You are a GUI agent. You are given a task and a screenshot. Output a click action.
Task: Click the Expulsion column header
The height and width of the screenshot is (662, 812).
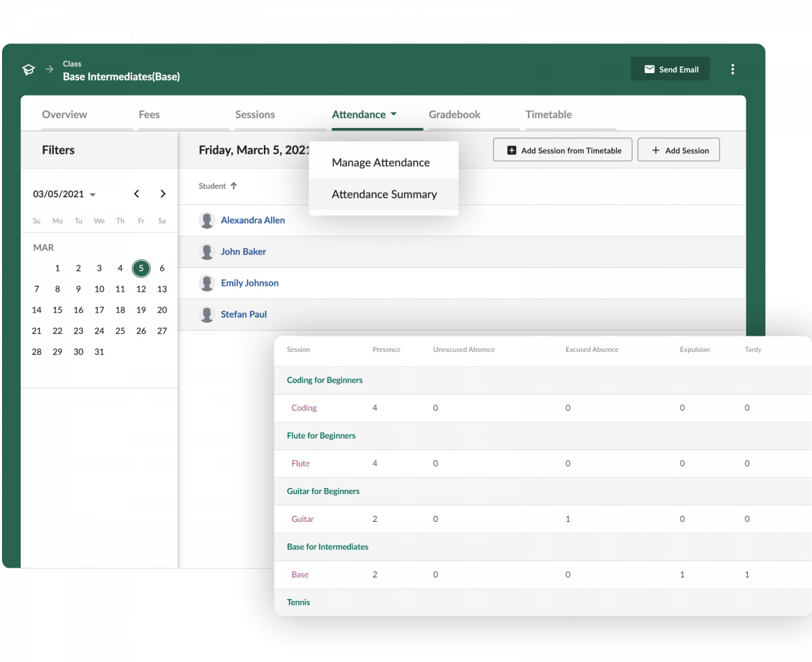point(695,350)
